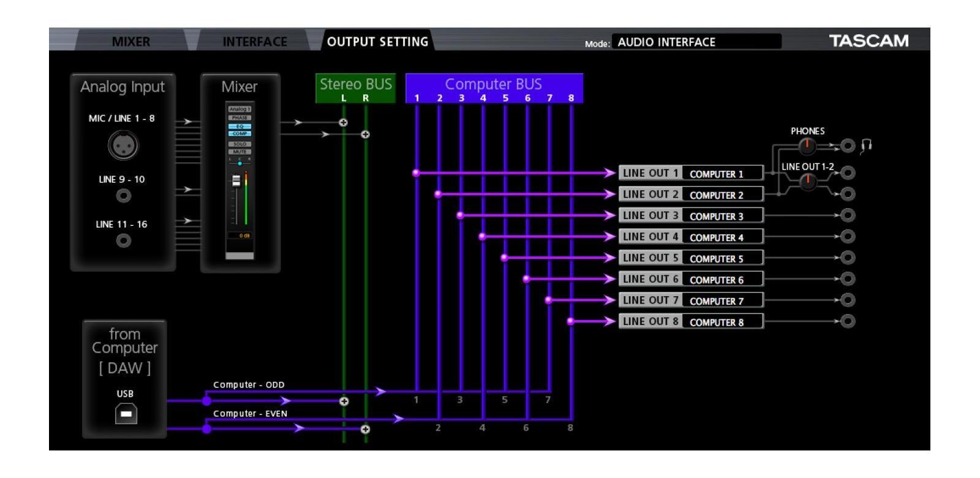
Task: Switch to the MIXER tab
Action: 130,42
